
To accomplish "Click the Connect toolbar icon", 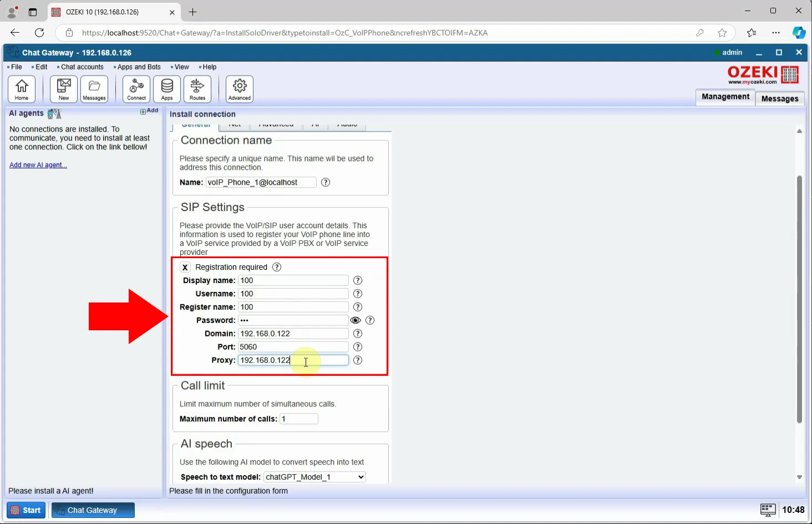I will pyautogui.click(x=136, y=89).
